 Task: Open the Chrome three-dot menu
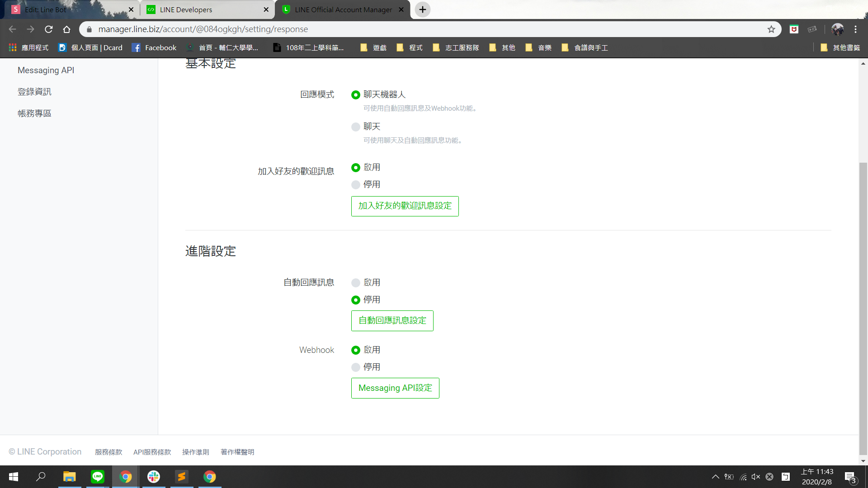pos(855,29)
